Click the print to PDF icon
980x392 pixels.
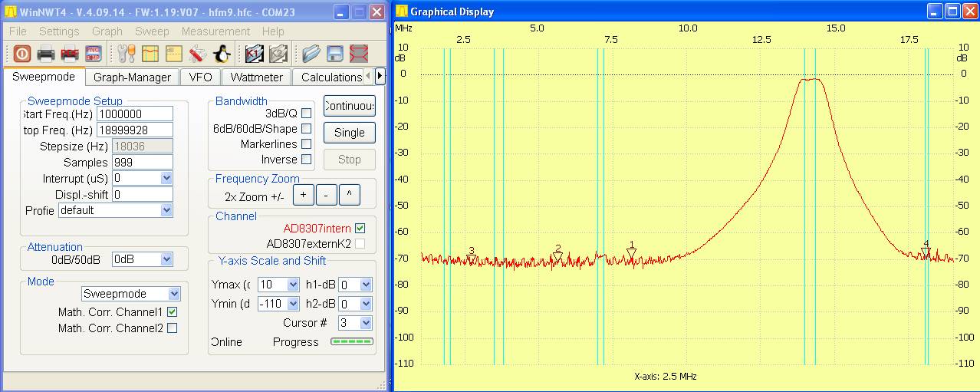pyautogui.click(x=70, y=54)
